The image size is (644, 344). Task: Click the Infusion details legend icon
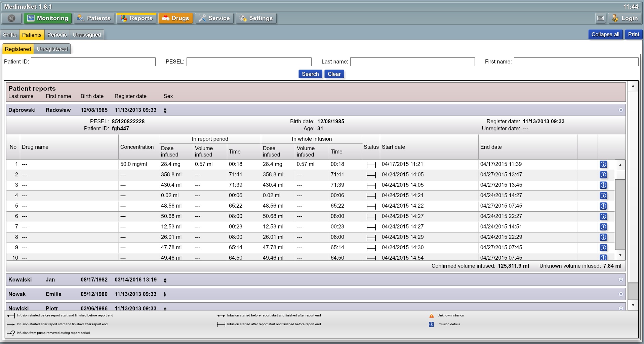431,325
